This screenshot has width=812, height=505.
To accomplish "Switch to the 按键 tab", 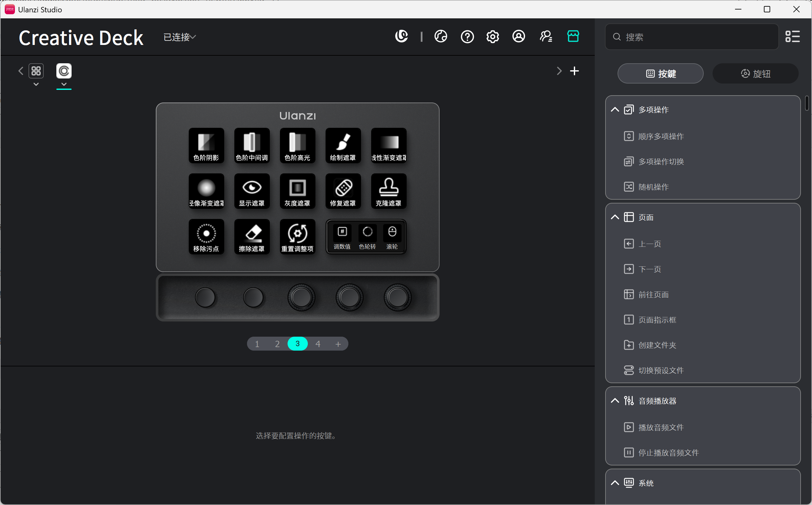I will click(660, 73).
